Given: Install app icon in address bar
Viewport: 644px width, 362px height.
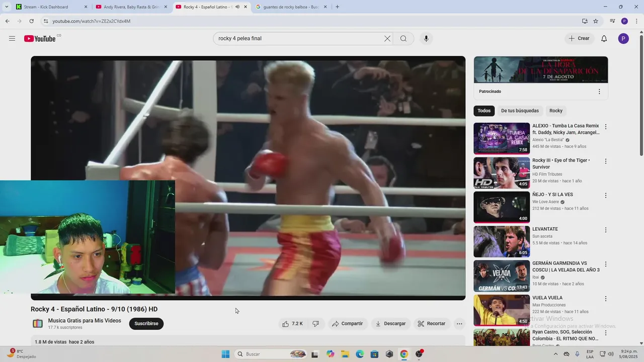Looking at the screenshot, I should (585, 21).
